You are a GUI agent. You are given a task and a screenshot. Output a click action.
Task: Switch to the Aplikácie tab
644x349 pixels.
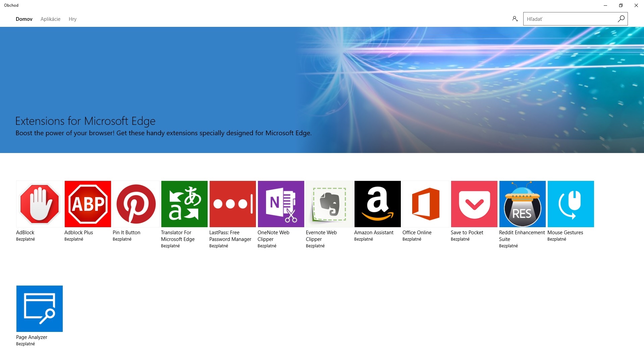tap(51, 19)
